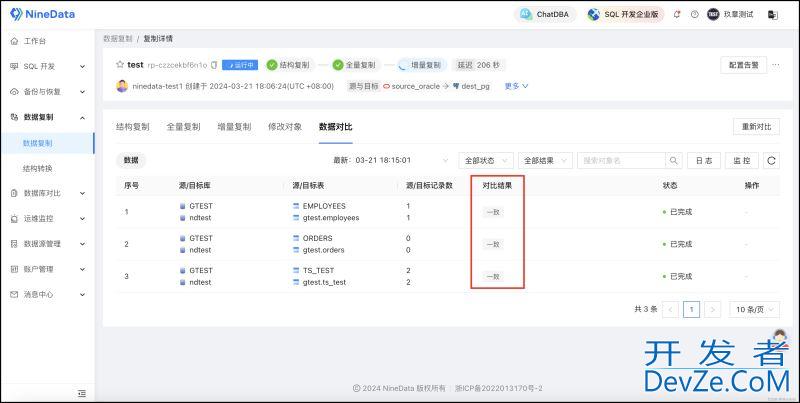
Task: Click the 运行中 status badge
Action: (240, 65)
